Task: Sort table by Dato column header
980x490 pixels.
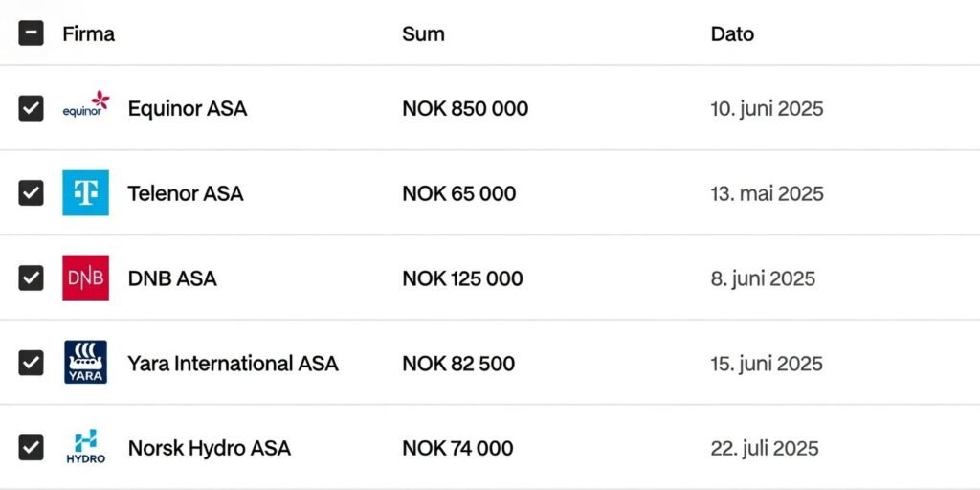Action: coord(732,34)
